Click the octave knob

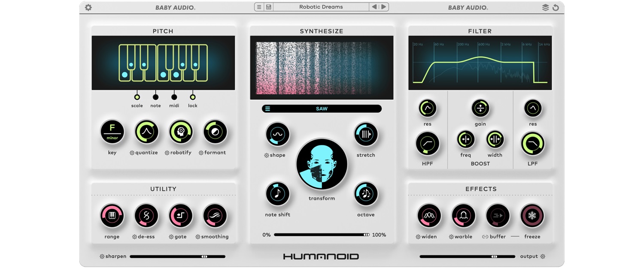(366, 194)
